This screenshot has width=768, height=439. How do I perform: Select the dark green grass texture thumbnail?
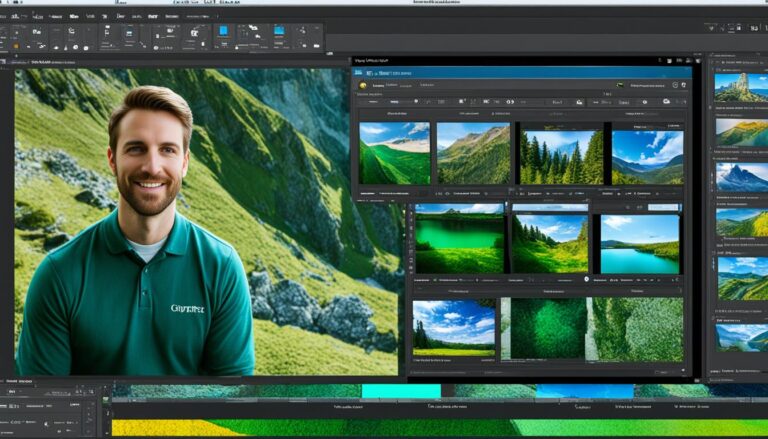pyautogui.click(x=548, y=329)
